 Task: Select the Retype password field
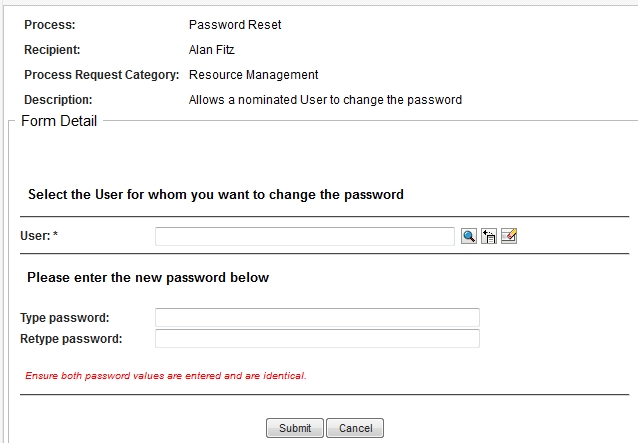[317, 339]
